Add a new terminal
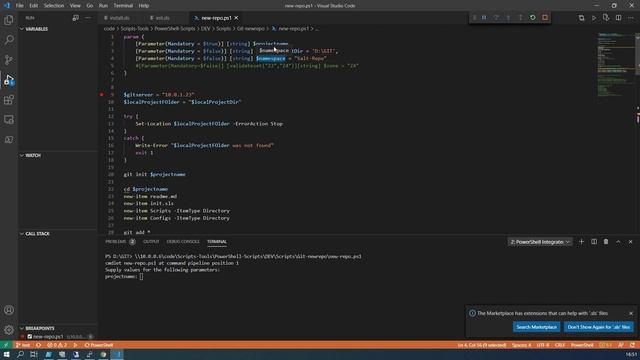 click(x=581, y=242)
